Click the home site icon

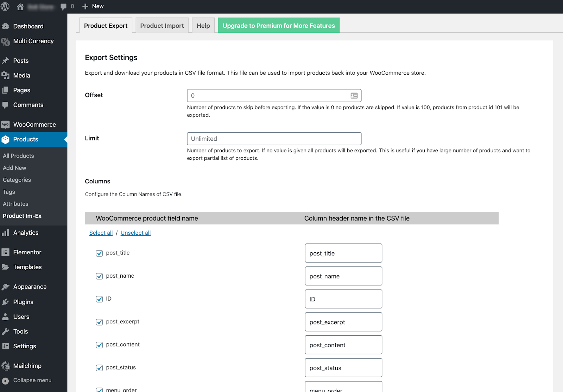click(20, 6)
